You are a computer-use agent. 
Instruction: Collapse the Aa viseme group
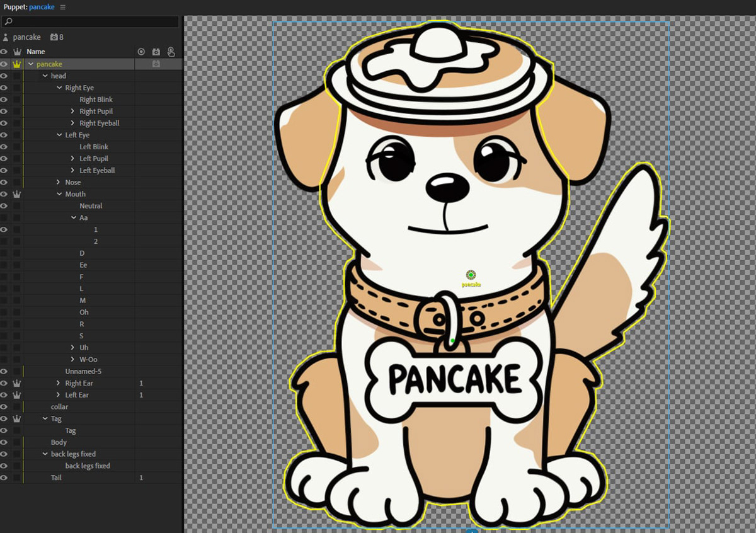(73, 218)
